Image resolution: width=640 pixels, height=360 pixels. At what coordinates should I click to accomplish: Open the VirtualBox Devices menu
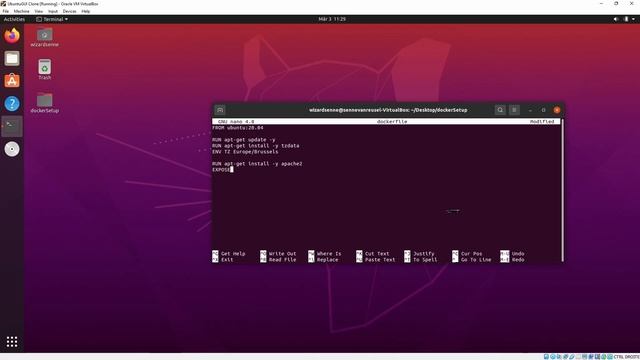point(69,11)
